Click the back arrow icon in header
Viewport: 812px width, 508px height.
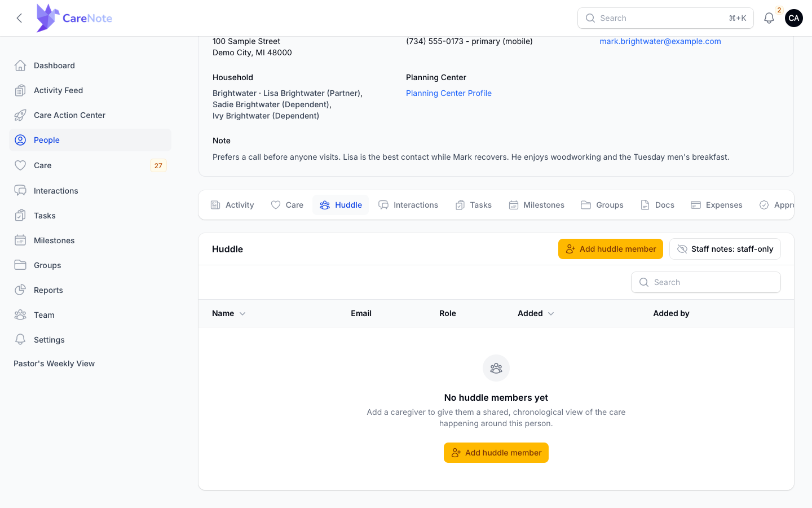point(19,18)
